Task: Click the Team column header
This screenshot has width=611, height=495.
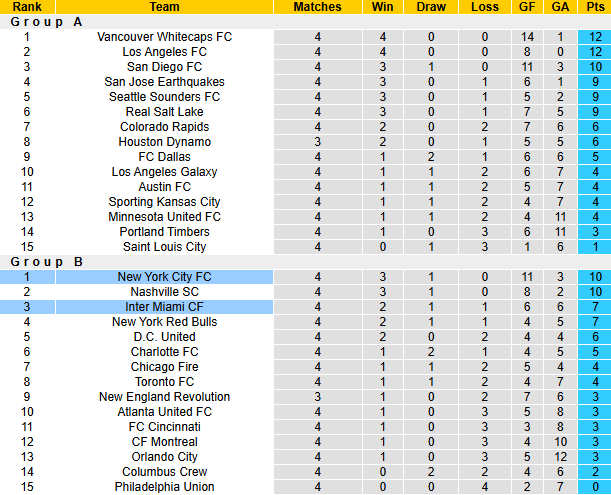Action: [x=164, y=7]
